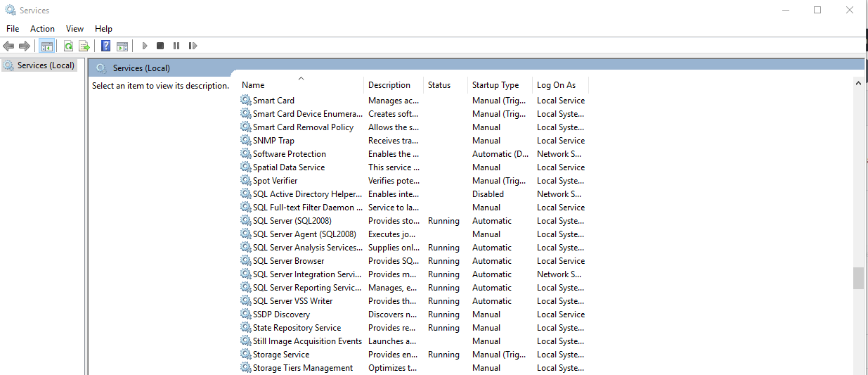The image size is (868, 375).
Task: Click the gear icon of SQL Server (SQL2008)
Action: pos(245,221)
